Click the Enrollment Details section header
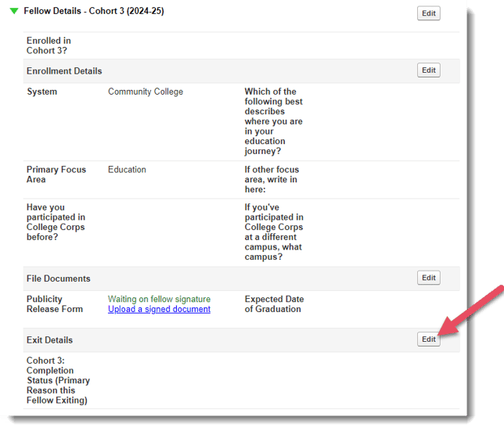This screenshot has height=431, width=504. [64, 71]
